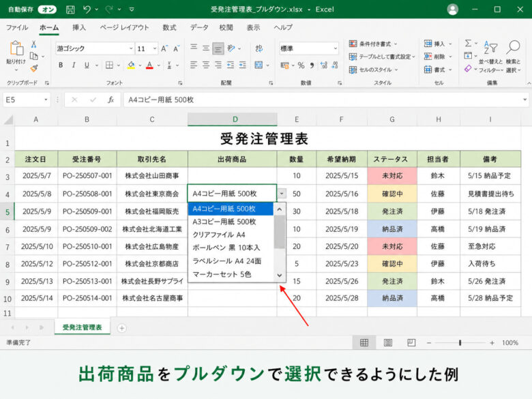
Task: Switch to Page Layout view icon
Action: (388, 342)
